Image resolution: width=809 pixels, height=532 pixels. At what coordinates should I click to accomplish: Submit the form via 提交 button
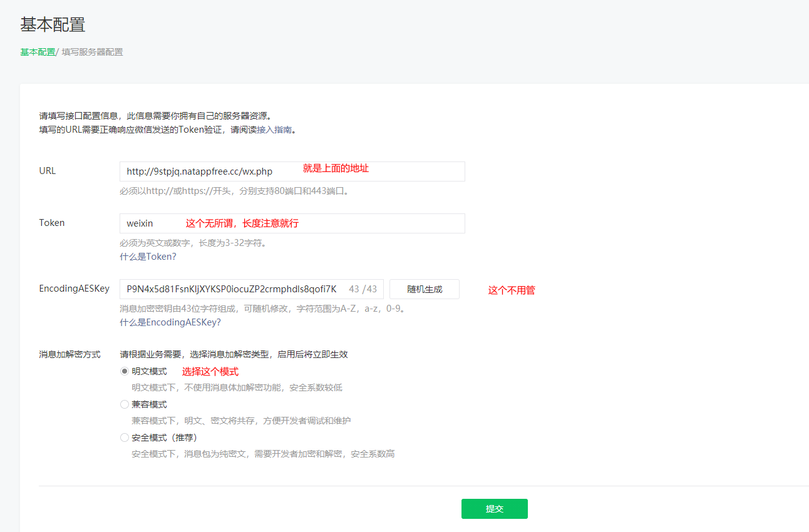pyautogui.click(x=494, y=508)
